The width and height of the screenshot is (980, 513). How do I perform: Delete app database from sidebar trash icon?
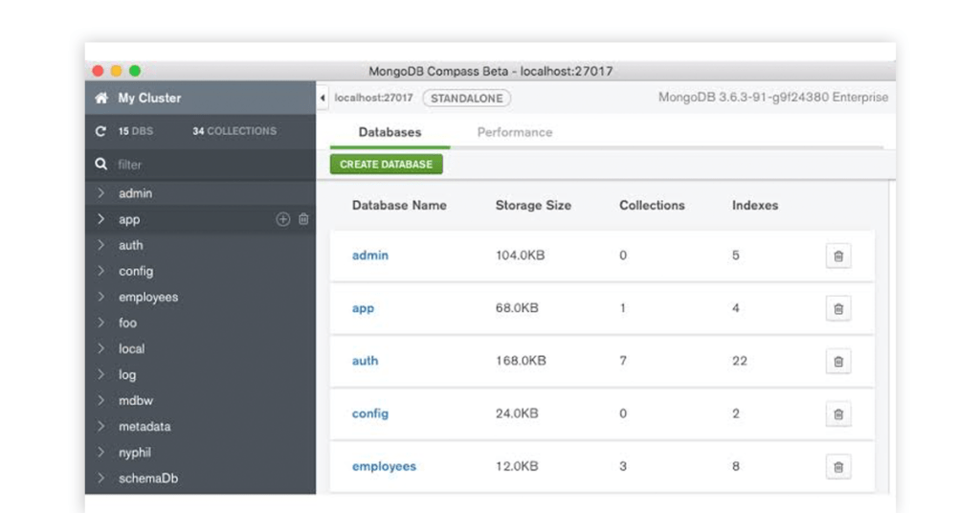[303, 219]
